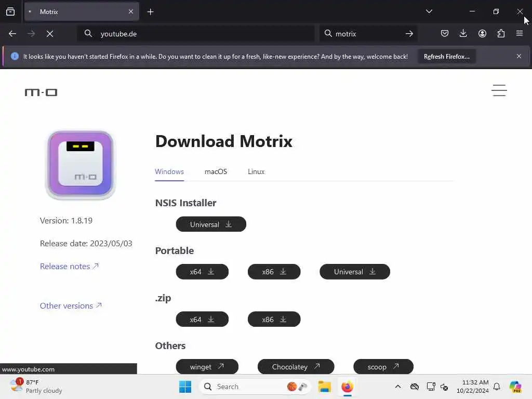Open the site hamburger menu
Viewport: 532px width, 399px height.
499,90
